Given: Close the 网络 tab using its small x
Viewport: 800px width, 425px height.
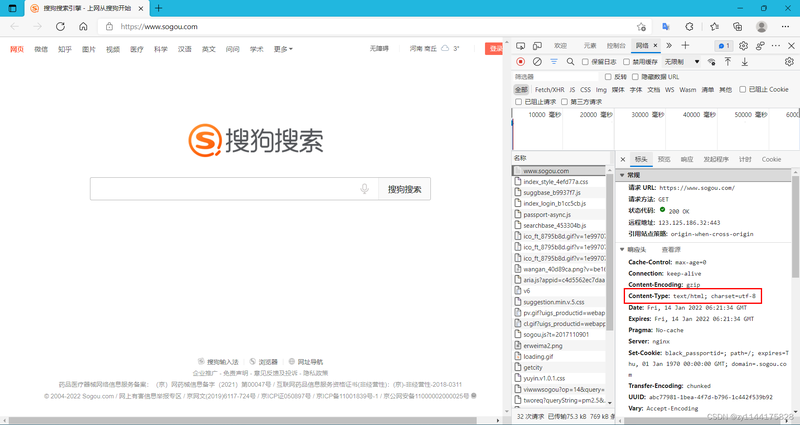Looking at the screenshot, I should pos(656,46).
